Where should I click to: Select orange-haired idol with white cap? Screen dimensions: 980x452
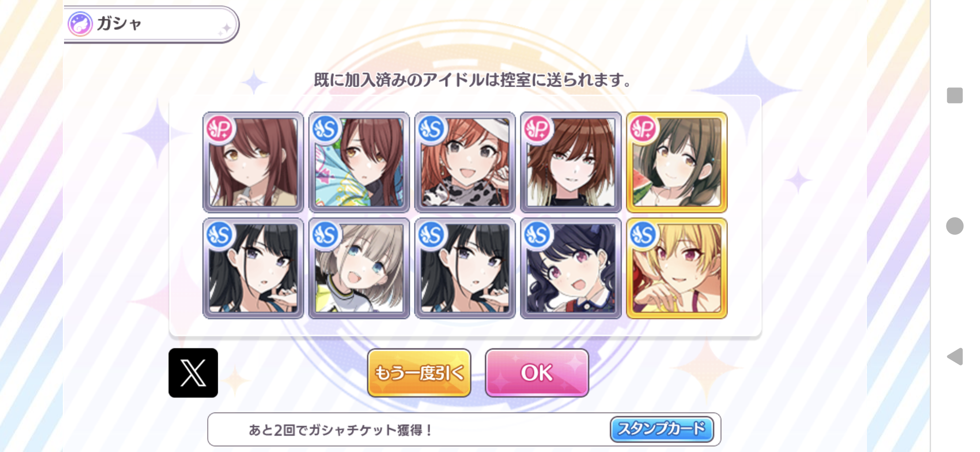coord(465,162)
